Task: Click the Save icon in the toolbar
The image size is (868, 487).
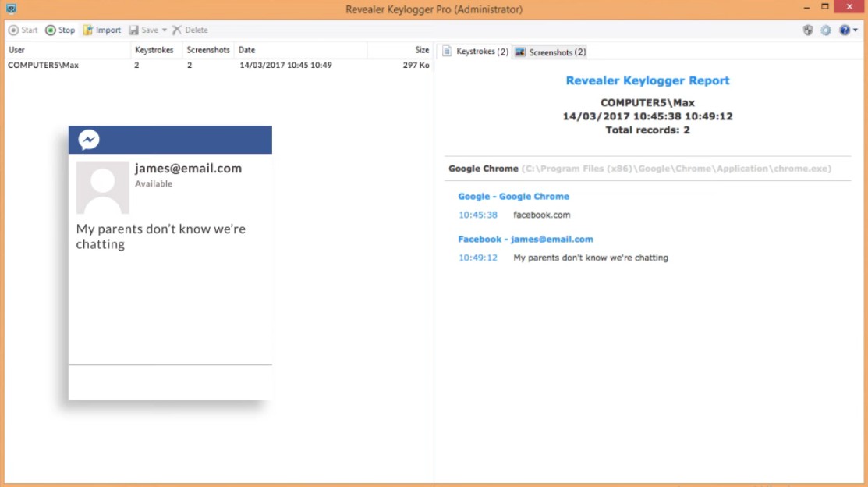Action: [x=136, y=30]
